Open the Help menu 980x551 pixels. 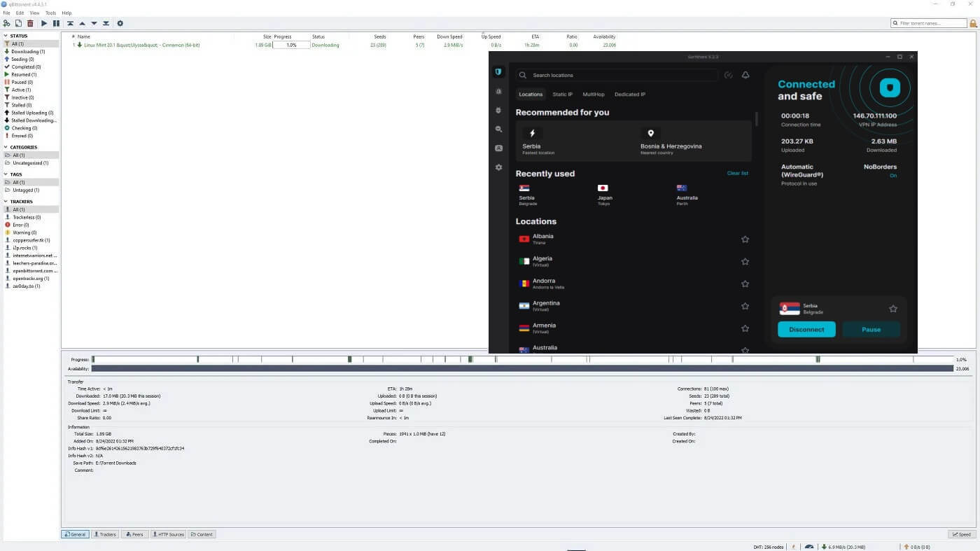[x=66, y=13]
